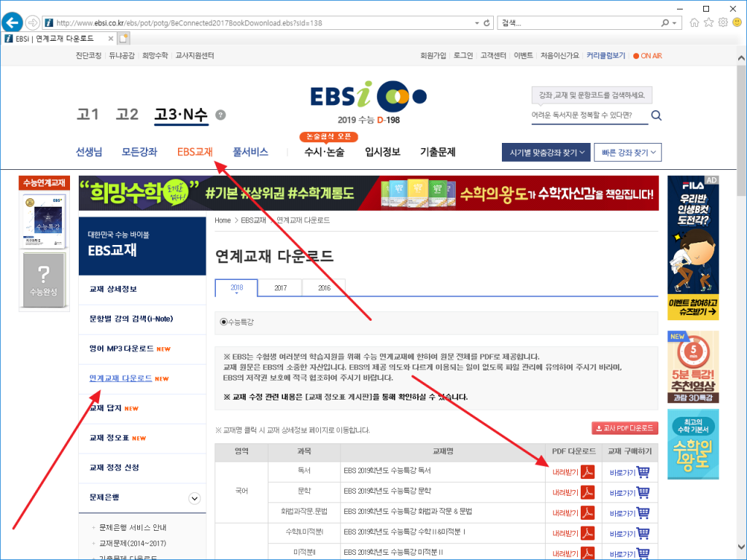The image size is (747, 560).
Task: Switch to the 2017 tab
Action: [279, 288]
